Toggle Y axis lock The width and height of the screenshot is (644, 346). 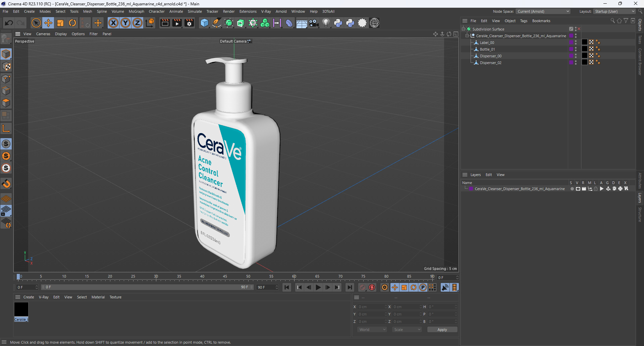[125, 23]
